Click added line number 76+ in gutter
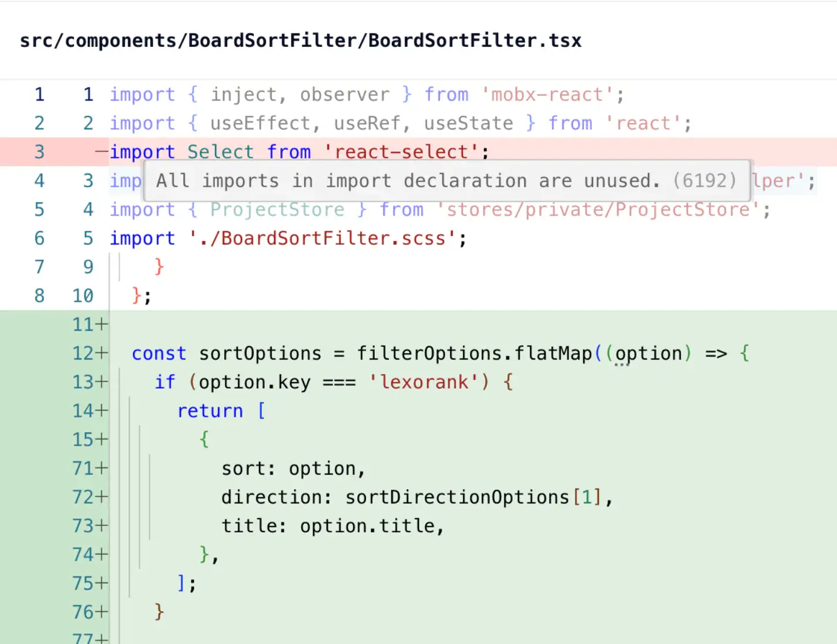Viewport: 837px width, 644px height. coord(90,612)
